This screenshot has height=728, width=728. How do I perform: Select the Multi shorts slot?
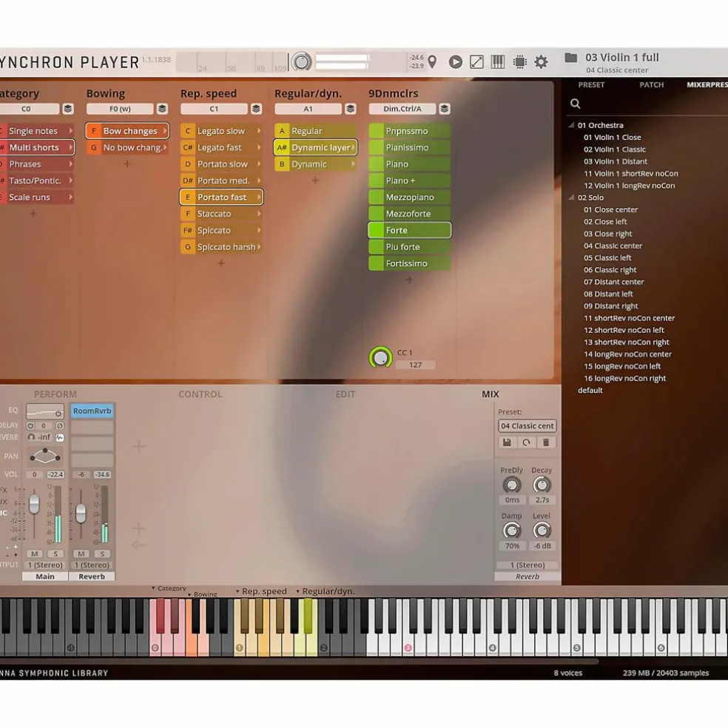point(36,148)
